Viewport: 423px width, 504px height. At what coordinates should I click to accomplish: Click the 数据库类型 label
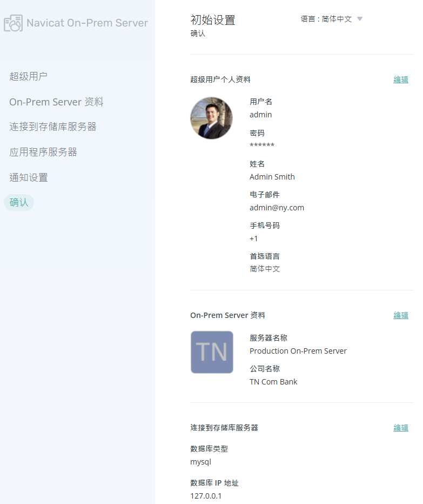click(x=209, y=449)
